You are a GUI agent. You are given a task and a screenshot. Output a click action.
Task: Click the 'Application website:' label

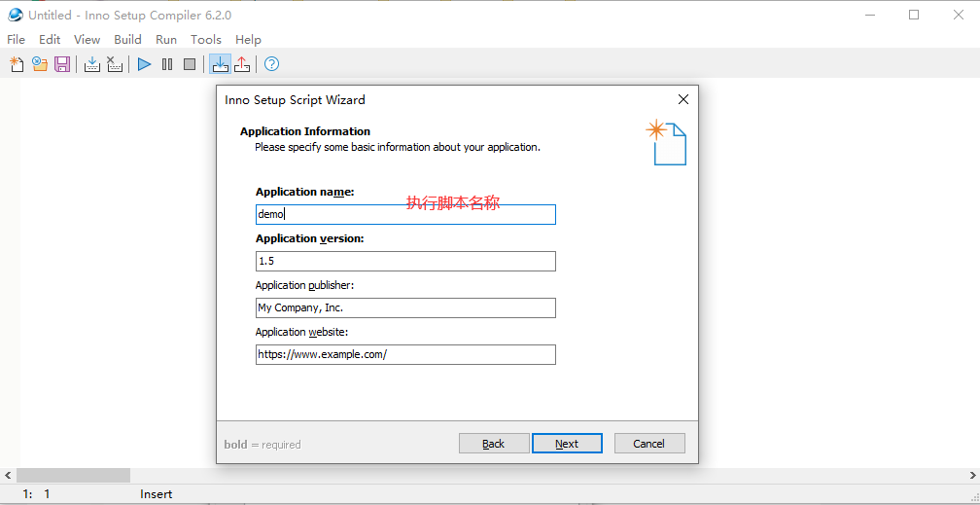pyautogui.click(x=301, y=332)
